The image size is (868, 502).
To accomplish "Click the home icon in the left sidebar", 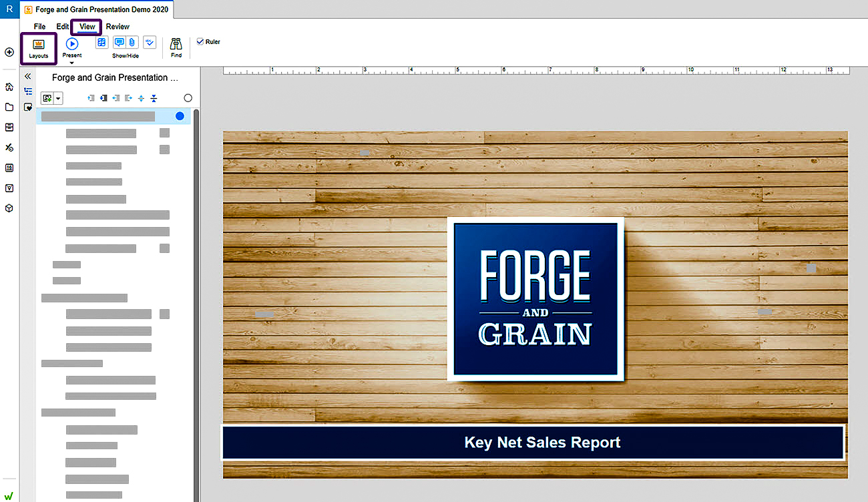I will coord(9,87).
